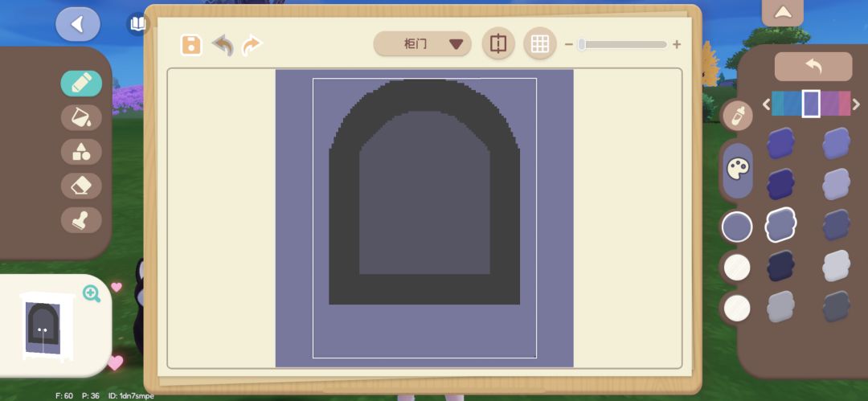Screen dimensions: 868x401
Task: Open the color palette tab
Action: (738, 170)
